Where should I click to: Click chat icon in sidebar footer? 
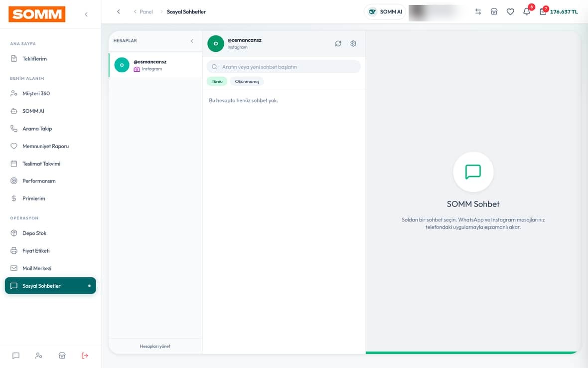pyautogui.click(x=16, y=356)
